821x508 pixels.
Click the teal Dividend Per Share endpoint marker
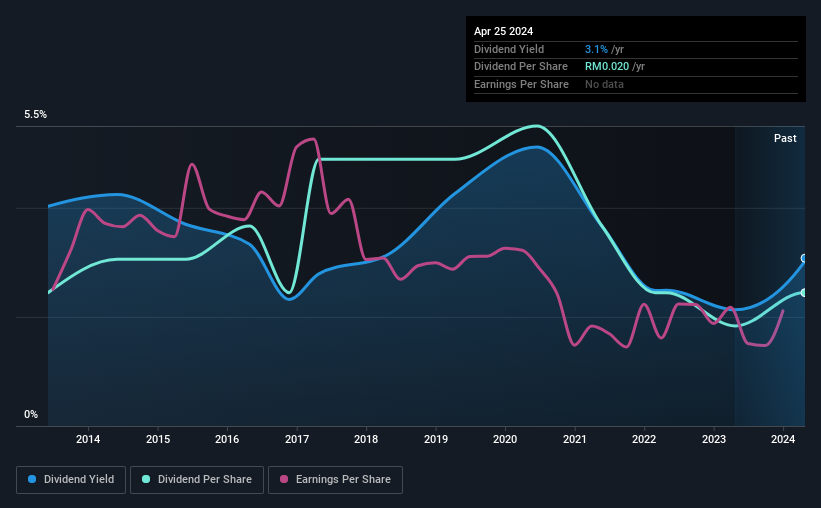click(x=804, y=293)
